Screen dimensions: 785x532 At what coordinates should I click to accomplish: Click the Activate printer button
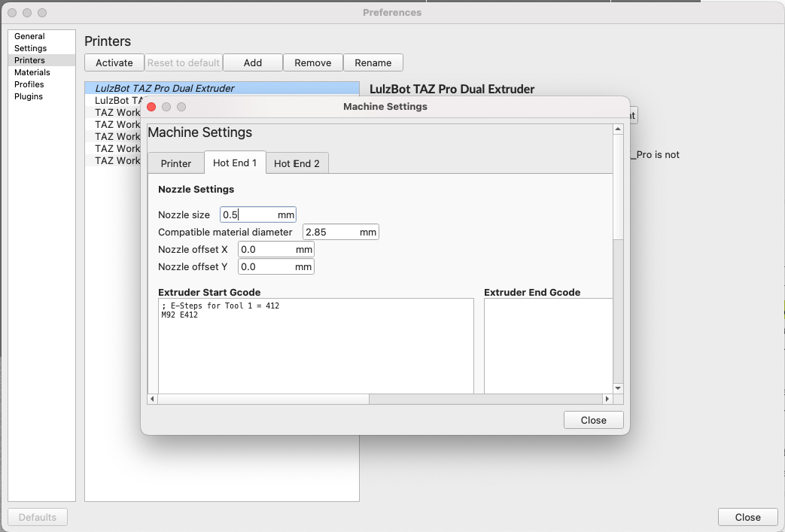click(114, 62)
